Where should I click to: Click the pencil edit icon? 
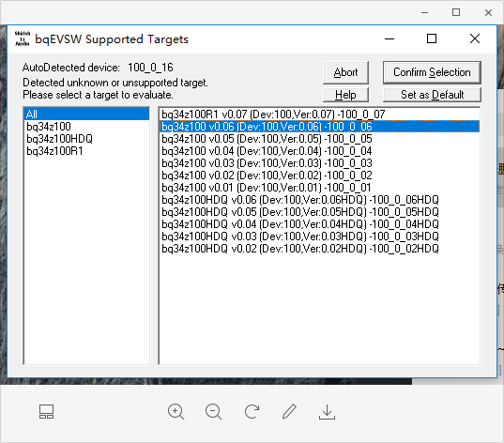289,412
